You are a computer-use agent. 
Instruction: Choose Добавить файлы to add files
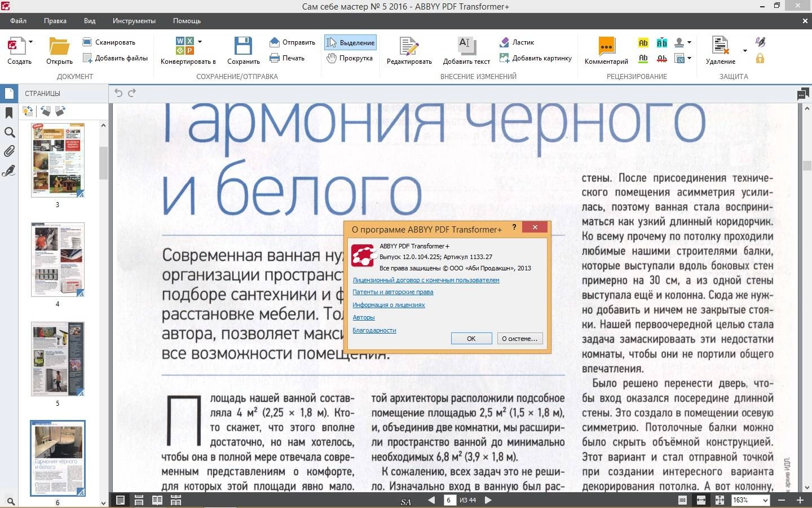(x=115, y=58)
